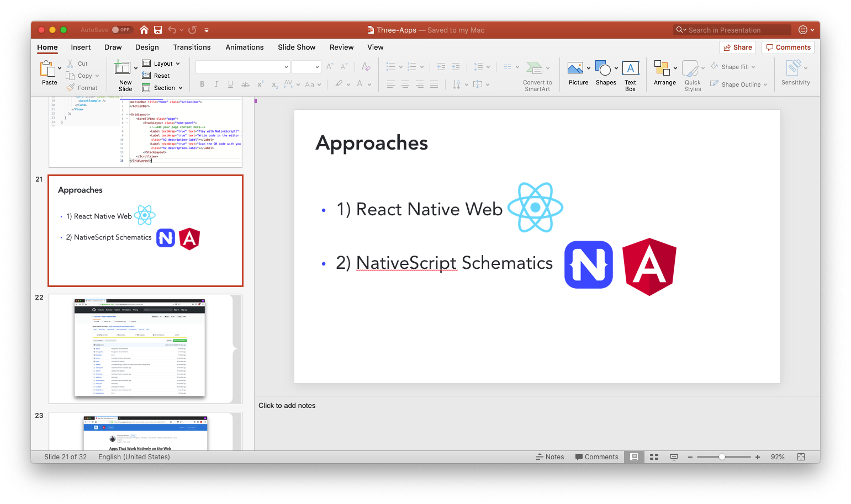The width and height of the screenshot is (851, 504).
Task: Insert a Text Box
Action: click(630, 76)
